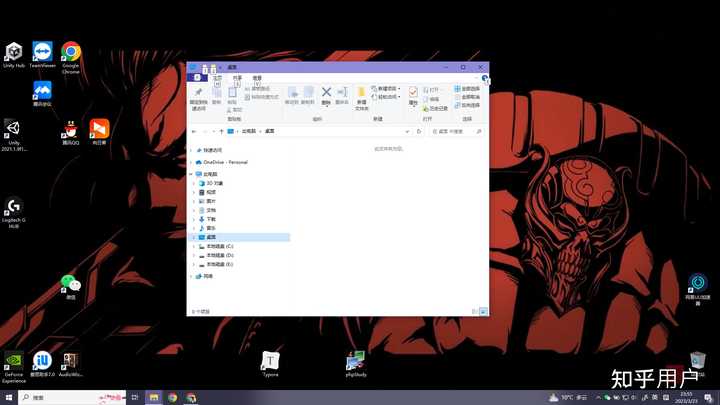Image resolution: width=720 pixels, height=405 pixels.
Task: Click the Delete X icon in ribbon
Action: pyautogui.click(x=326, y=92)
